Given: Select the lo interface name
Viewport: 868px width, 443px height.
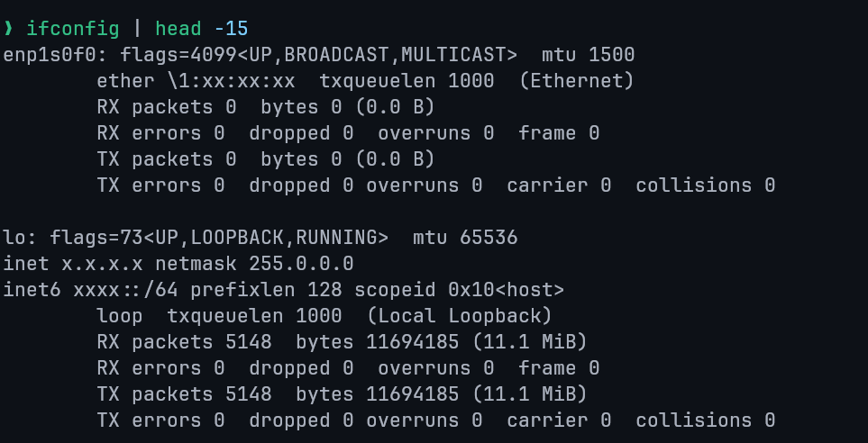Looking at the screenshot, I should click(x=14, y=239).
